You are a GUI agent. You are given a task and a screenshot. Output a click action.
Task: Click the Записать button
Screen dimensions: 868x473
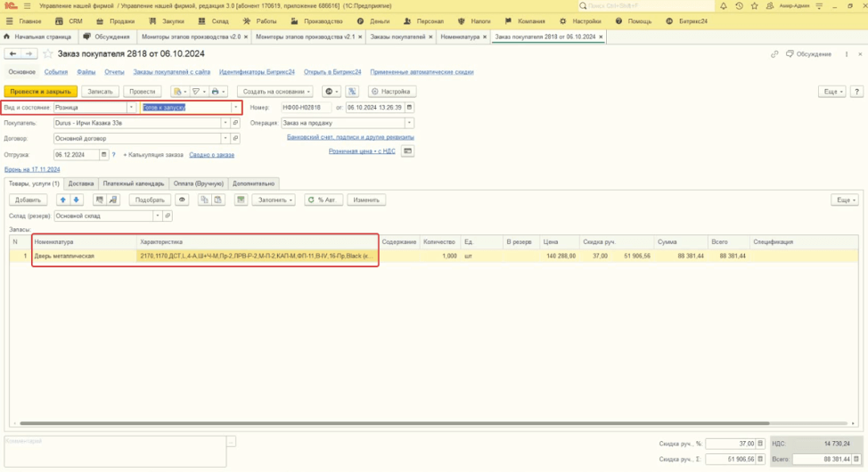tap(100, 91)
